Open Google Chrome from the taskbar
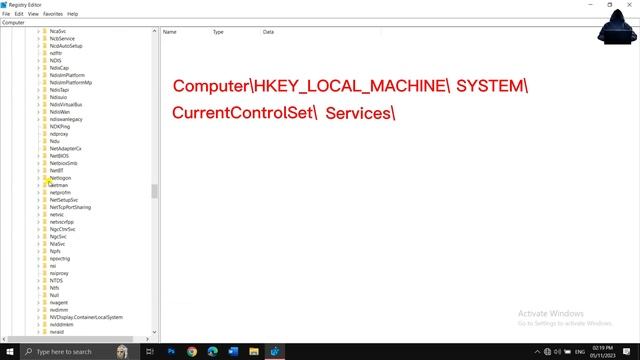This screenshot has width=640, height=360. [192, 351]
